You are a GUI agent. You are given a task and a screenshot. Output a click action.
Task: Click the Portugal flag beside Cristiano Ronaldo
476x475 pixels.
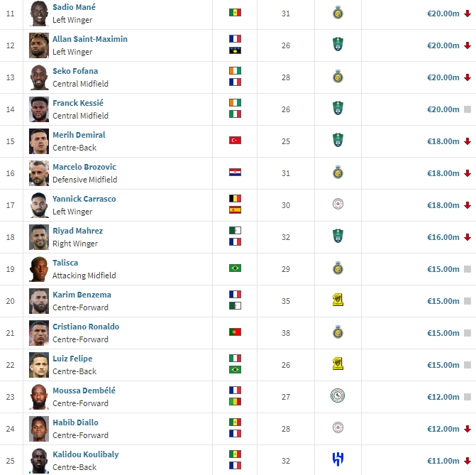(235, 332)
